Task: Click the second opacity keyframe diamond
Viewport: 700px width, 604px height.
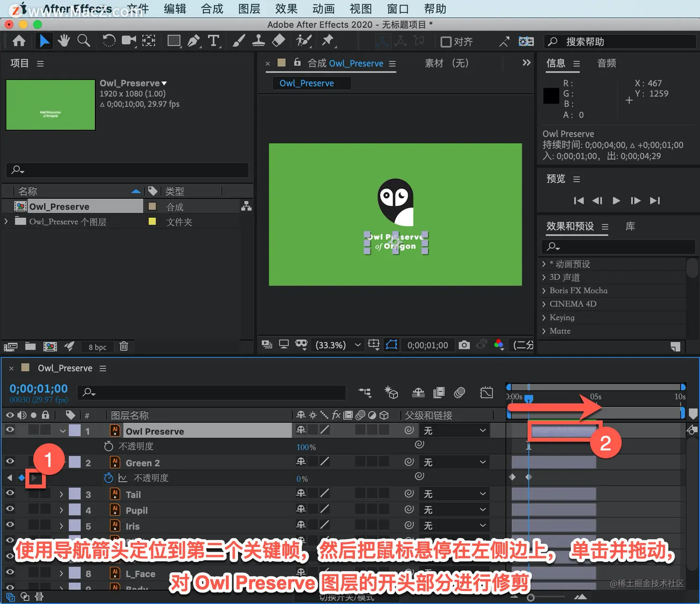Action: point(528,477)
